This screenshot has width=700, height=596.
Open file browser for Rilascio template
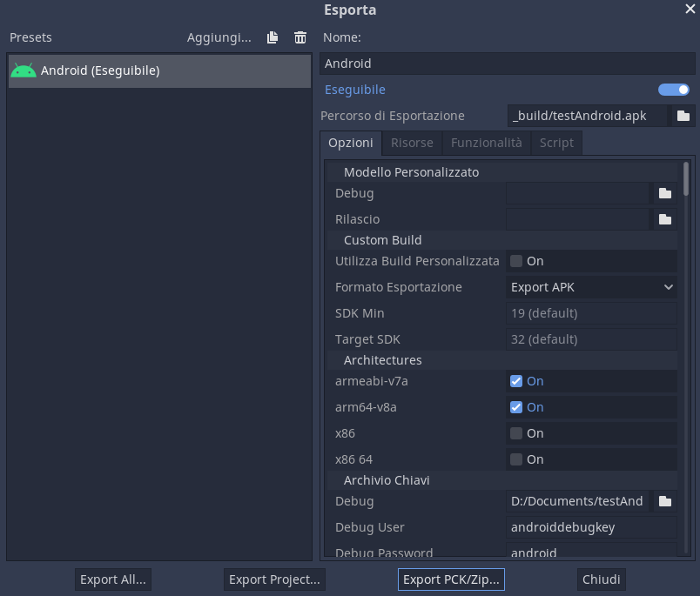click(x=664, y=218)
